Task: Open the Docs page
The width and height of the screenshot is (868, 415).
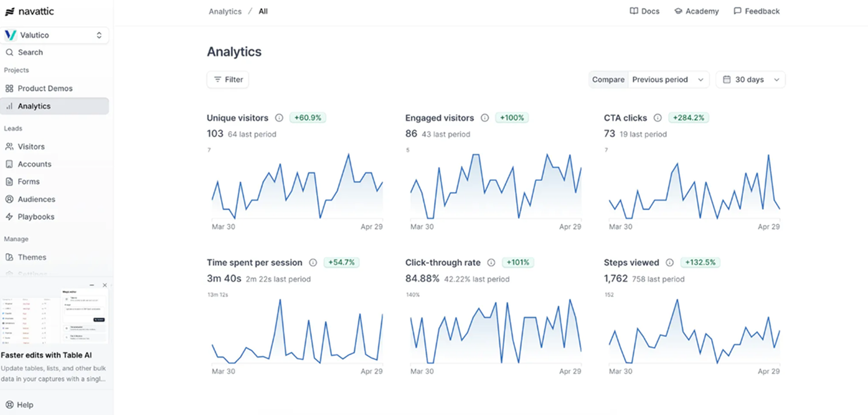Action: pos(644,11)
